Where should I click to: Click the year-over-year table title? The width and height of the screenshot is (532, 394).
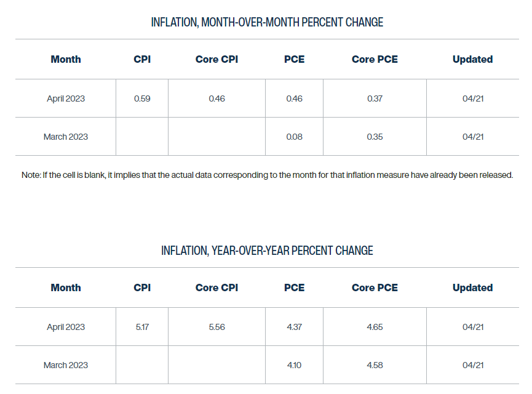(267, 251)
